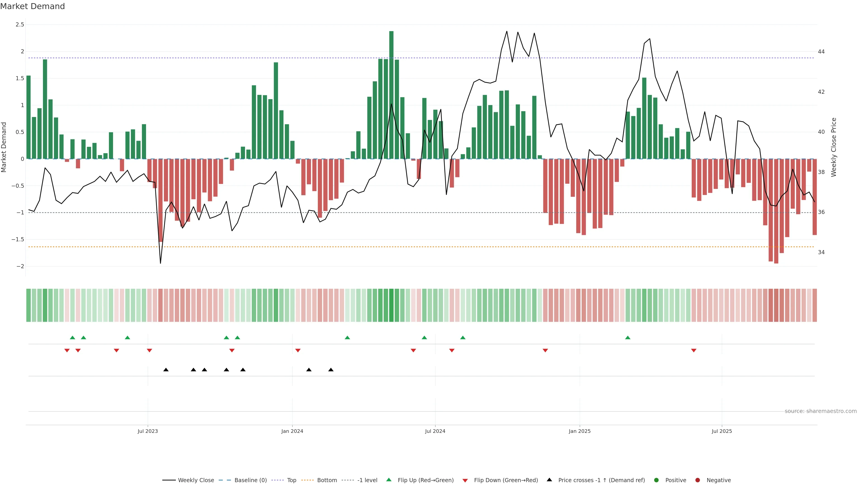
Task: Click the last red Flip Down marker
Action: pos(693,351)
